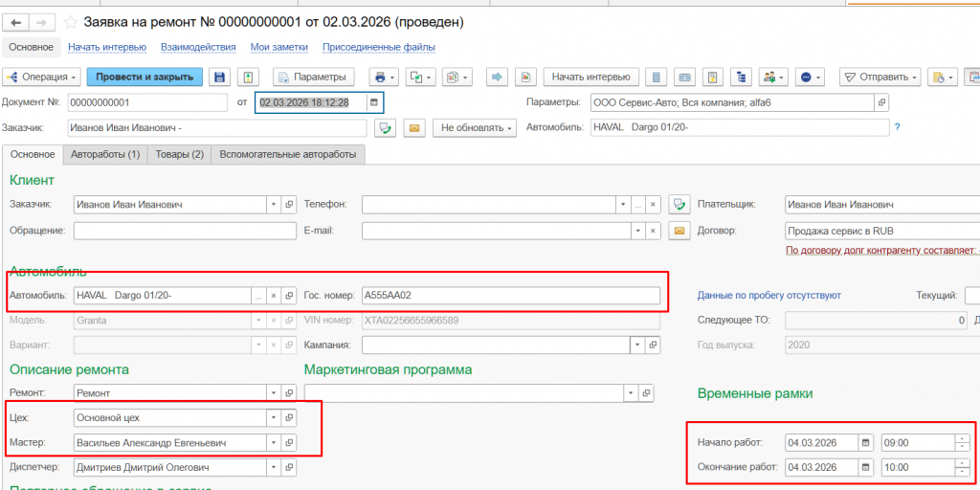Viewport: 980px width, 490px height.
Task: Switch to Вспомогательные автоработы tab
Action: tap(288, 154)
